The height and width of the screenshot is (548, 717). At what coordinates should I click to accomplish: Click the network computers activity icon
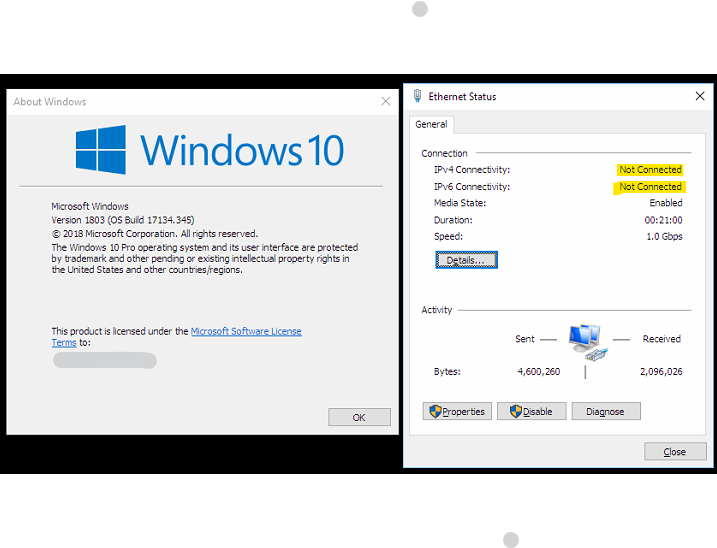[588, 342]
